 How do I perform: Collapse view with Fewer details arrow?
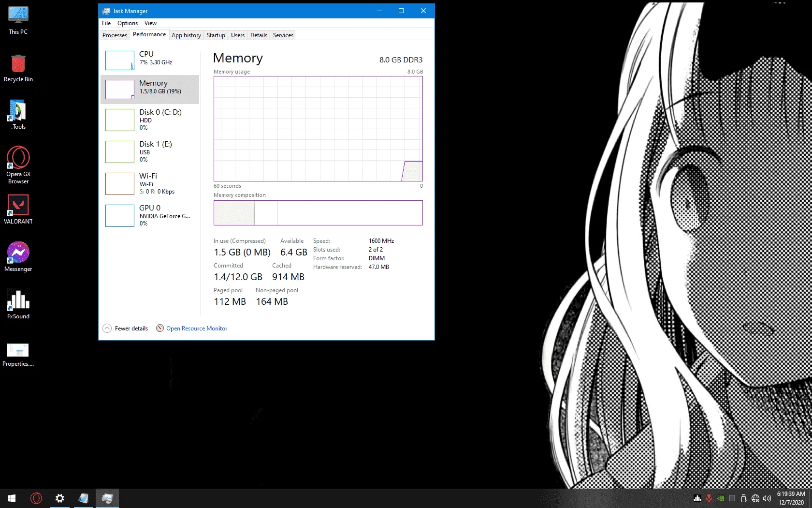click(x=107, y=328)
